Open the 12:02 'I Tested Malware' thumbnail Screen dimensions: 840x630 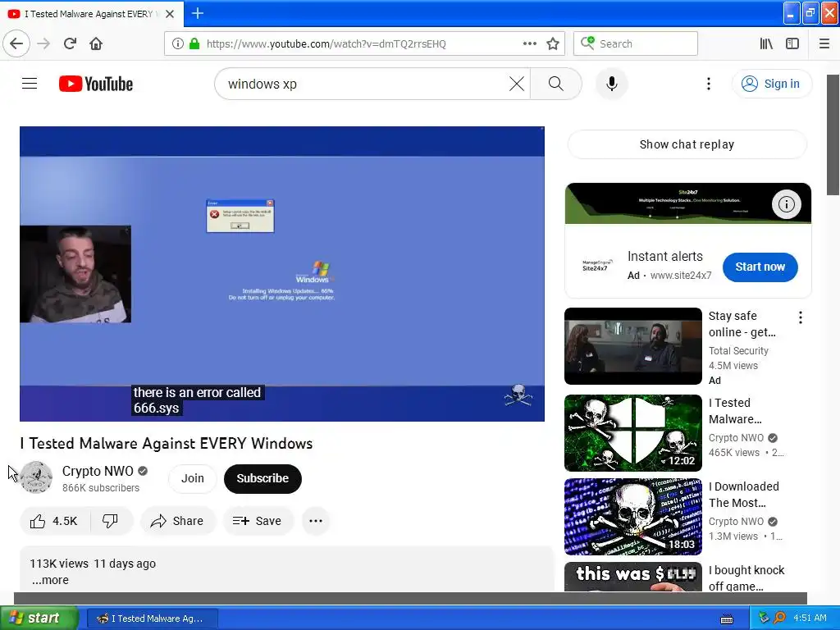pyautogui.click(x=632, y=433)
